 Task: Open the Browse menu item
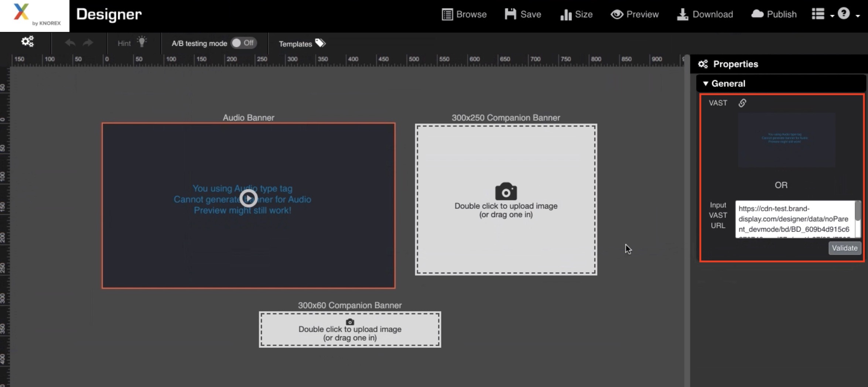464,14
